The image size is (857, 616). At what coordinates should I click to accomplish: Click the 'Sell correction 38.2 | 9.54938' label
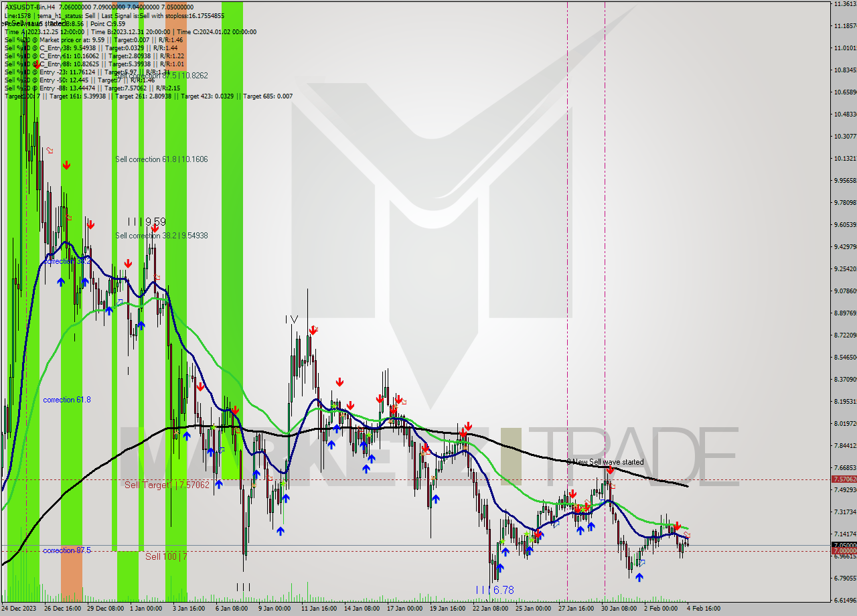click(161, 236)
